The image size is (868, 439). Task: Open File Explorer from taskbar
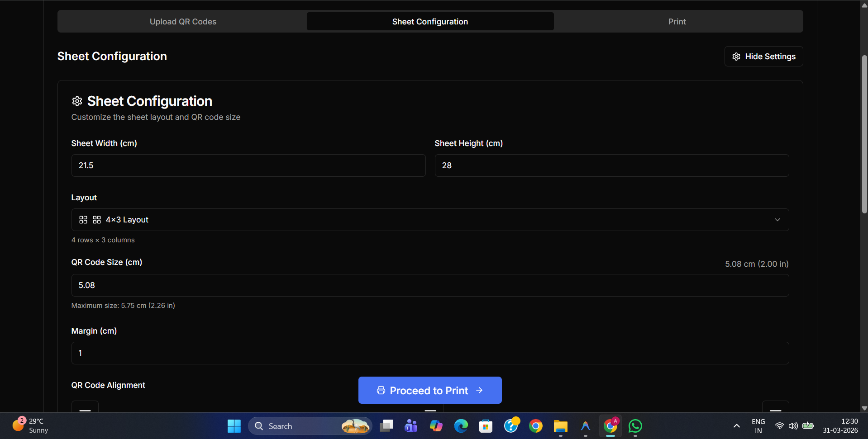[x=560, y=426]
